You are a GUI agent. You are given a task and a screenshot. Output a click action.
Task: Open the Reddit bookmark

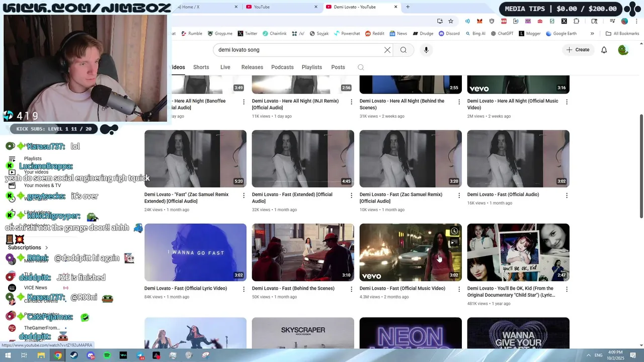pos(375,34)
